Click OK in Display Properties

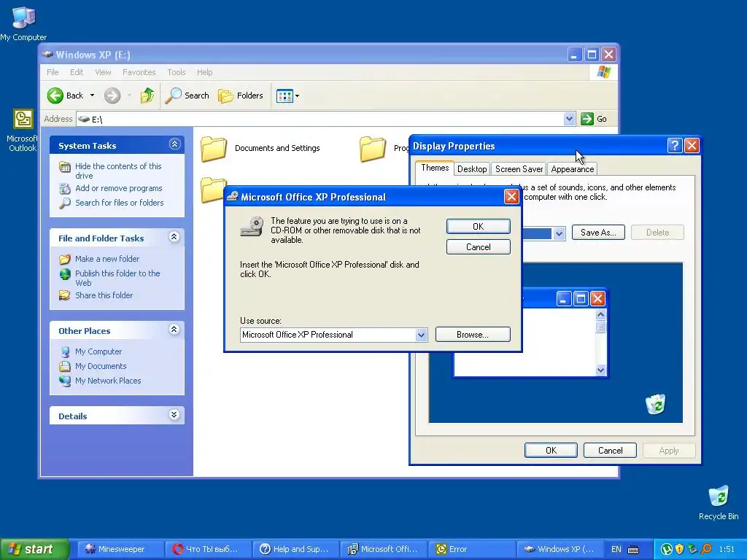coord(551,451)
